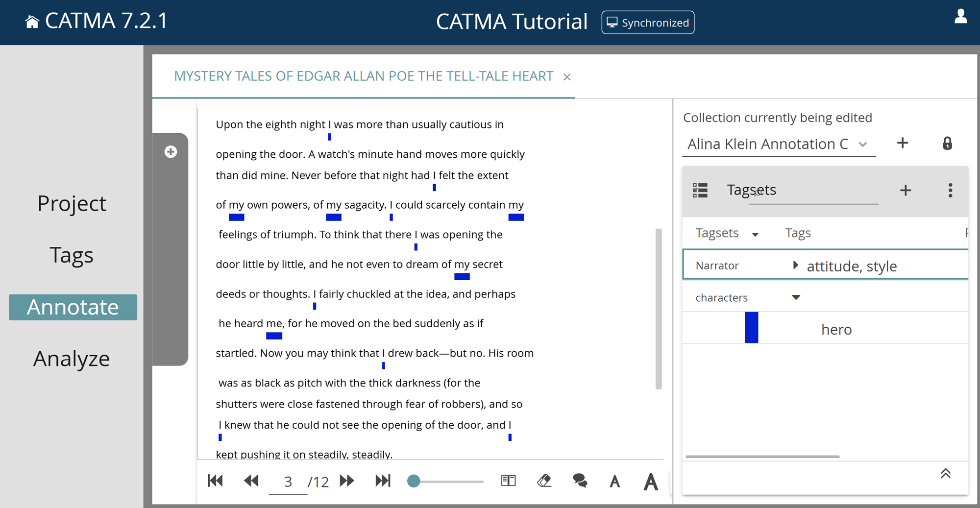Open the Analyze section

pos(72,359)
